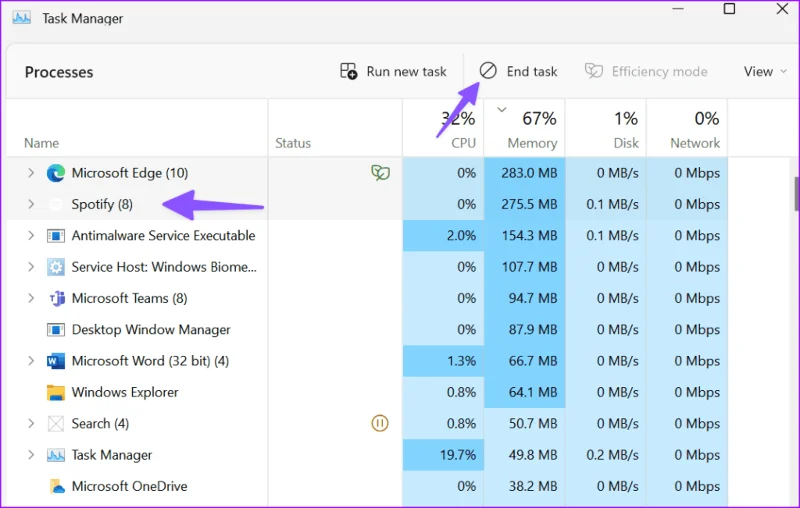Expand Service Host: Windows Biome group
Image resolution: width=800 pixels, height=508 pixels.
[31, 267]
